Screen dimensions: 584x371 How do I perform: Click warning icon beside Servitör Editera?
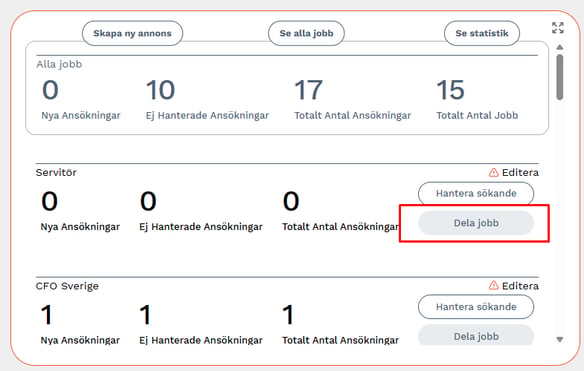493,172
